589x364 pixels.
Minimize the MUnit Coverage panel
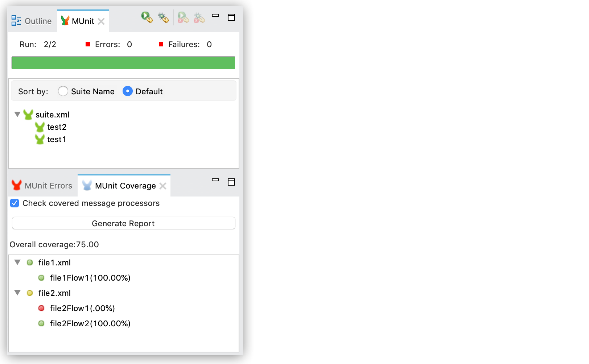point(215,180)
